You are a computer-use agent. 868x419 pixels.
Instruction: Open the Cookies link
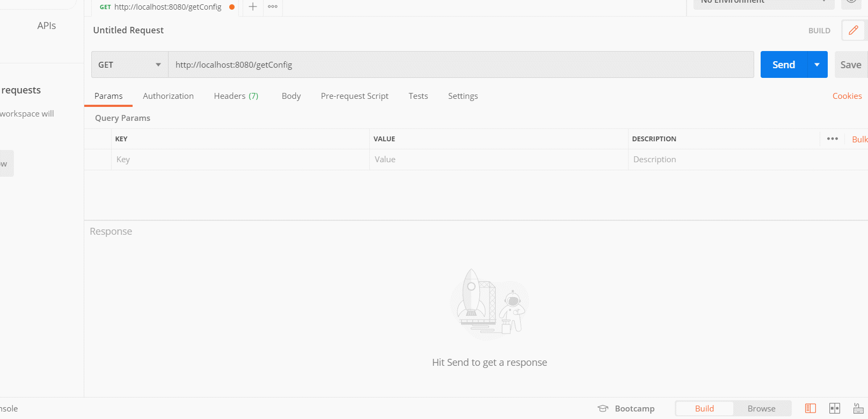[x=847, y=96]
